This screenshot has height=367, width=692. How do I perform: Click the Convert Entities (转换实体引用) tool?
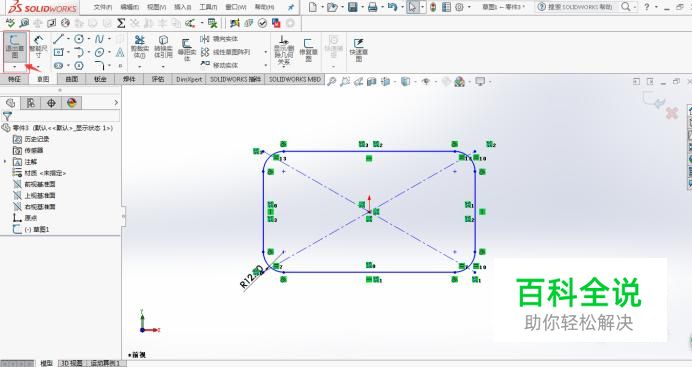[x=163, y=47]
